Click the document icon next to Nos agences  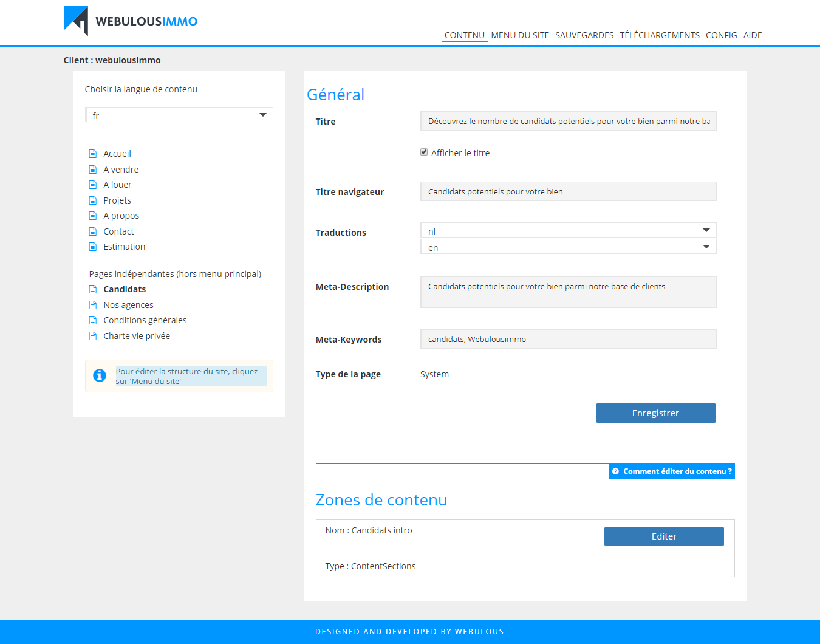93,305
